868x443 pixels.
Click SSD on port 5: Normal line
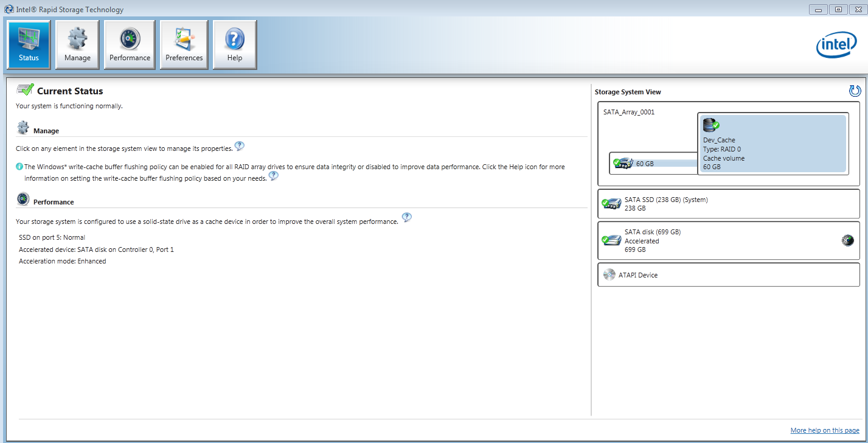[x=52, y=237]
